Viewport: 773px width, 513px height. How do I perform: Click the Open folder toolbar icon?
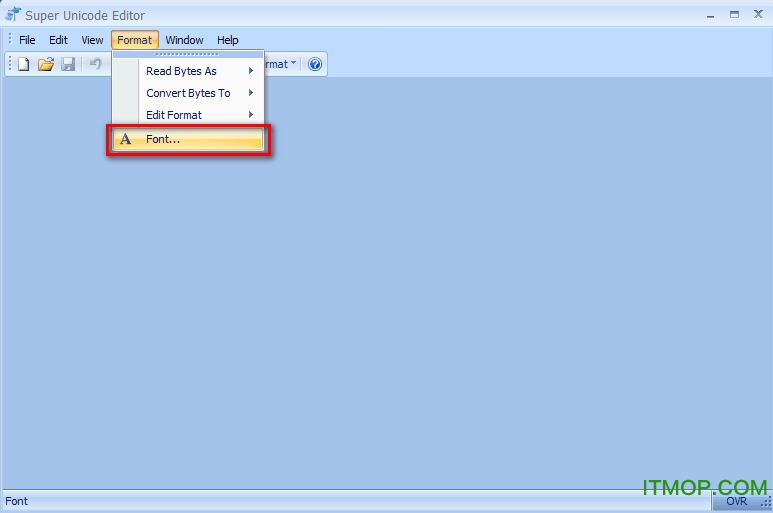pyautogui.click(x=46, y=64)
